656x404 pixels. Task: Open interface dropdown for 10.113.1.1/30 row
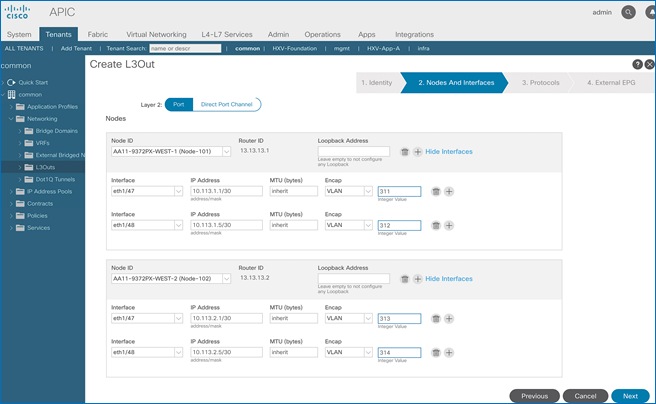tap(178, 191)
